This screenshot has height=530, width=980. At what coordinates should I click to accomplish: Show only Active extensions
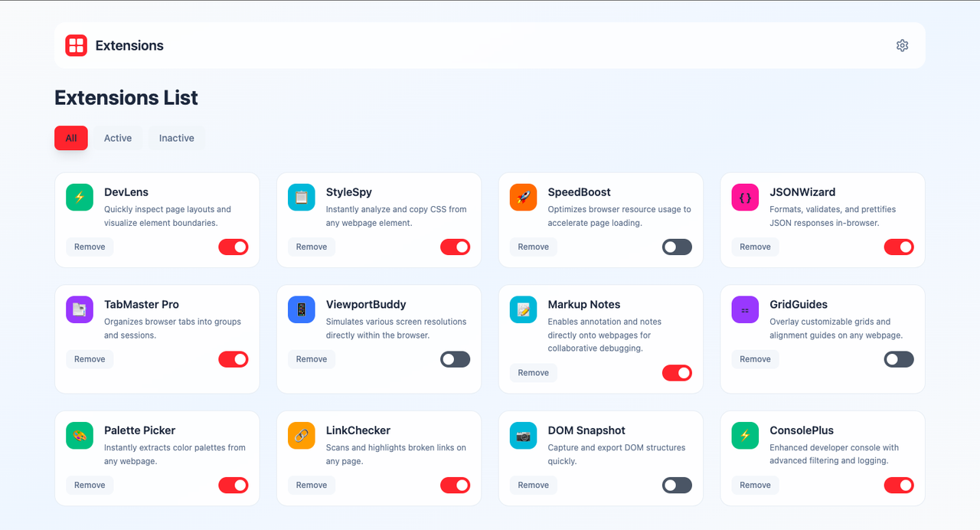pos(118,138)
